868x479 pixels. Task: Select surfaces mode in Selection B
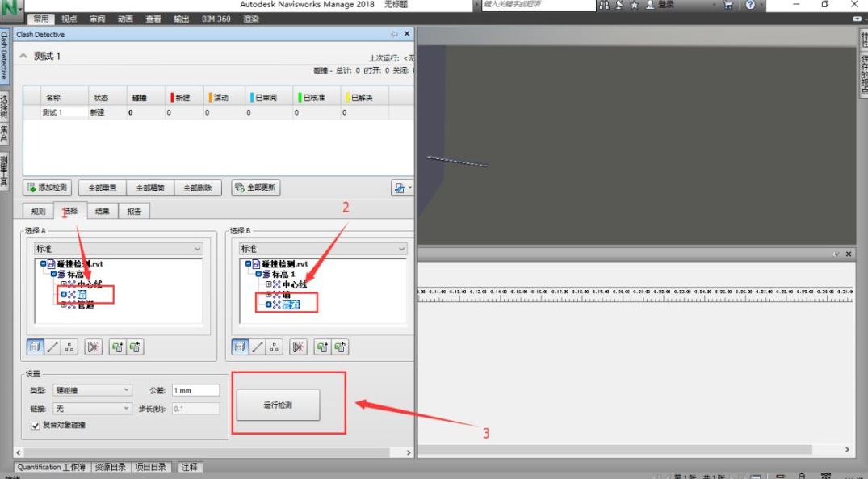tap(240, 347)
